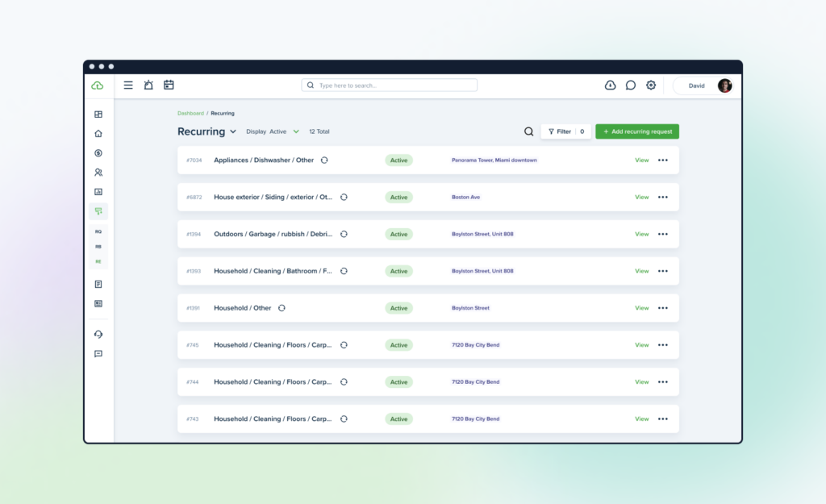The height and width of the screenshot is (504, 826).
Task: Select the RE sidebar submenu item
Action: tap(98, 262)
